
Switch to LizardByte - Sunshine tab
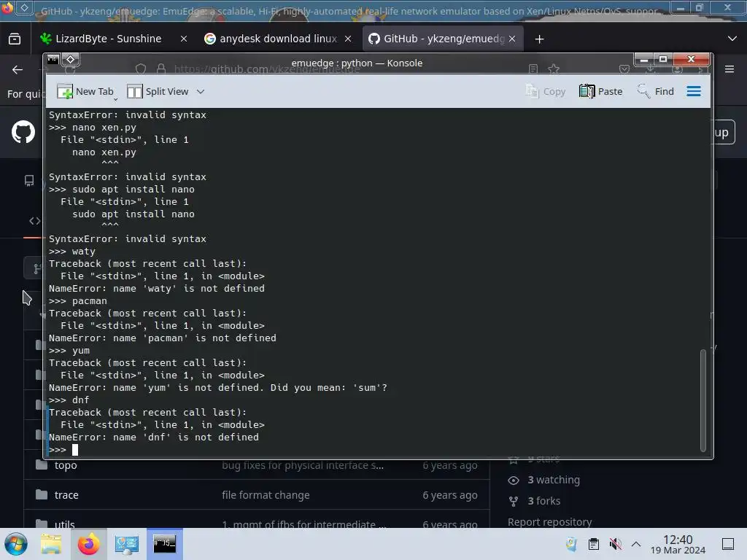tap(108, 39)
